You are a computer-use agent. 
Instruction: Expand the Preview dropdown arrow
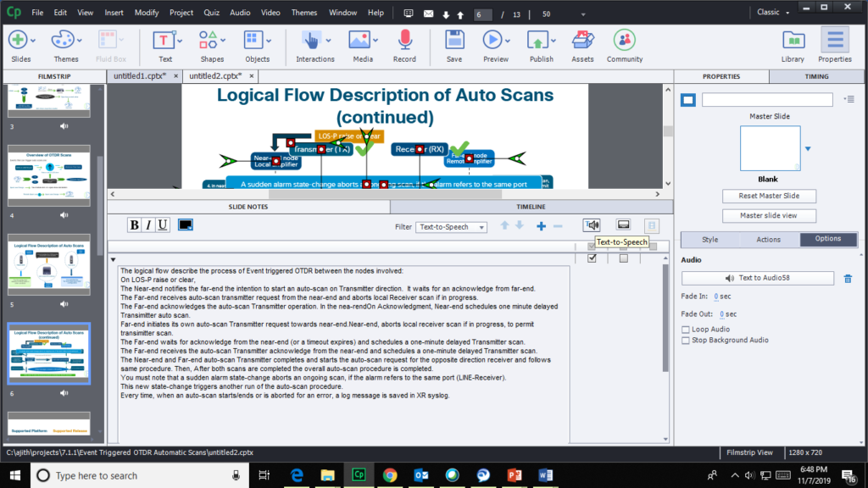[507, 41]
